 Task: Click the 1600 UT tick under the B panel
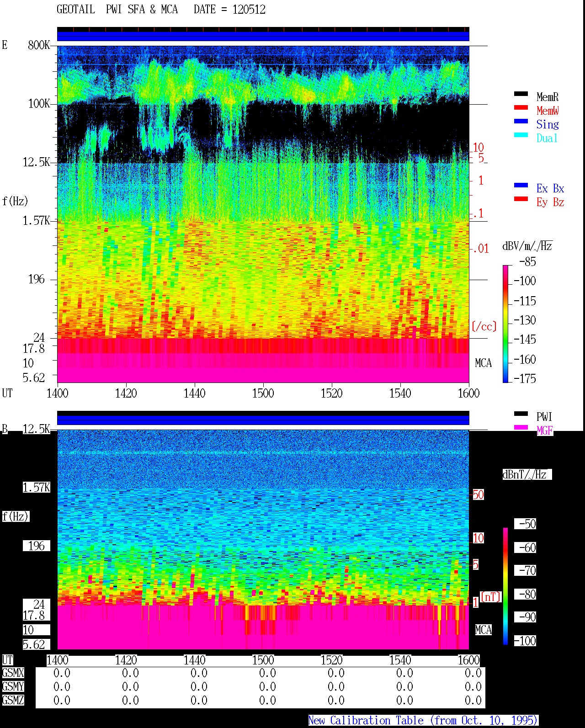[x=468, y=660]
